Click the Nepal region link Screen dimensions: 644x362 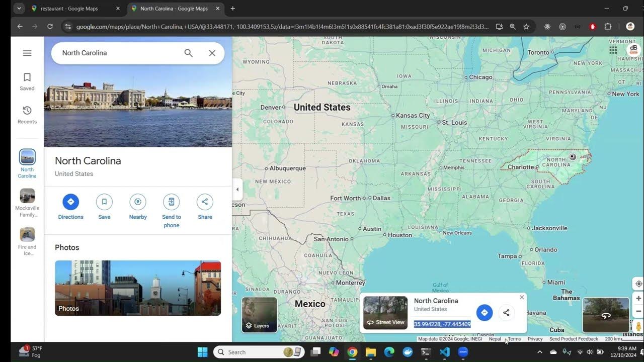495,339
